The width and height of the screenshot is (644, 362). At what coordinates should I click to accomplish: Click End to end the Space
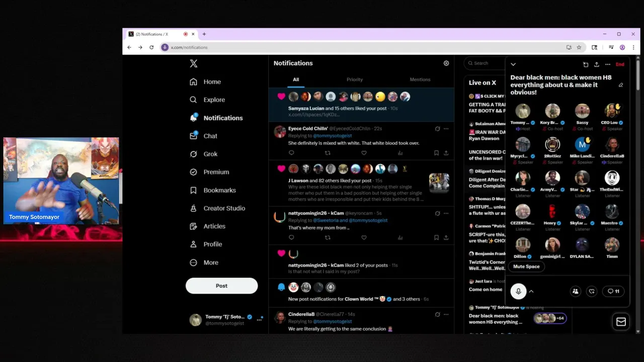tap(620, 64)
